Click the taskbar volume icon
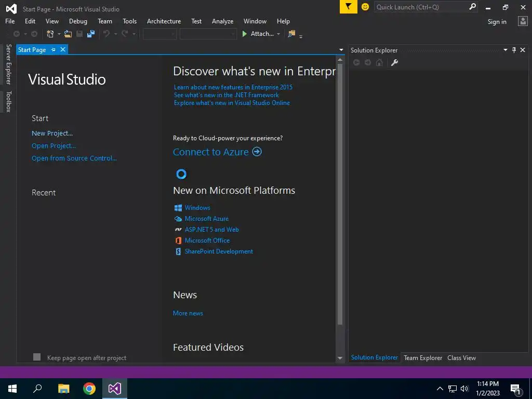 coord(464,389)
